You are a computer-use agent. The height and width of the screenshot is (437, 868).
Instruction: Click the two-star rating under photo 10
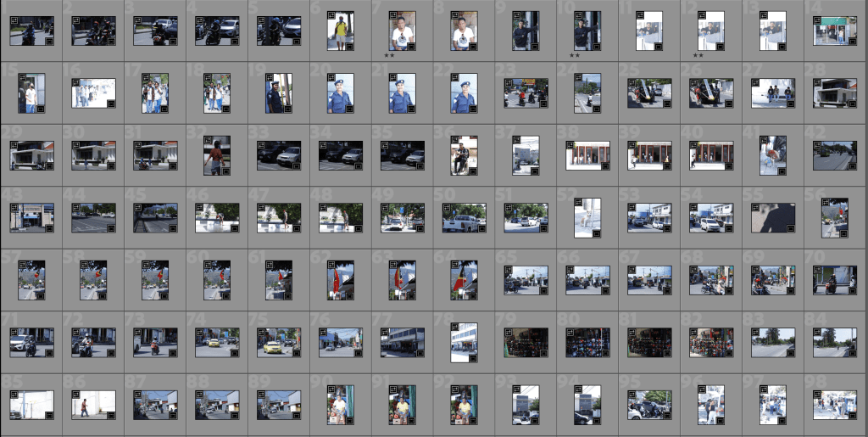pyautogui.click(x=575, y=56)
